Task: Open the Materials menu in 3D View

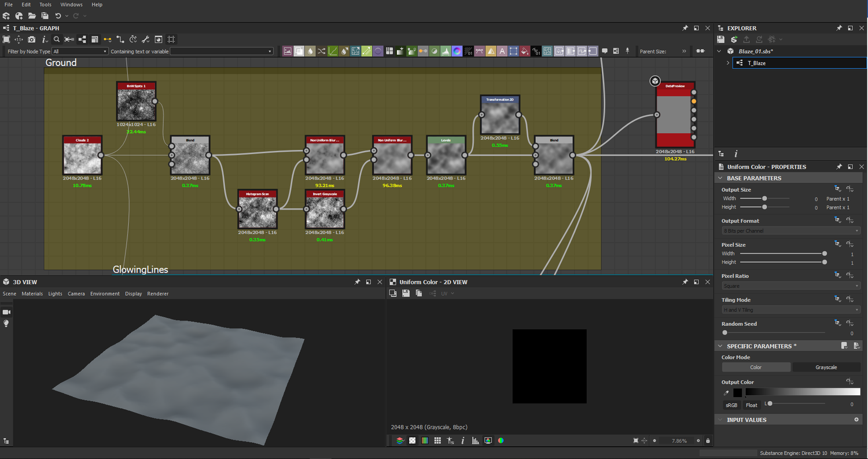Action: click(32, 293)
